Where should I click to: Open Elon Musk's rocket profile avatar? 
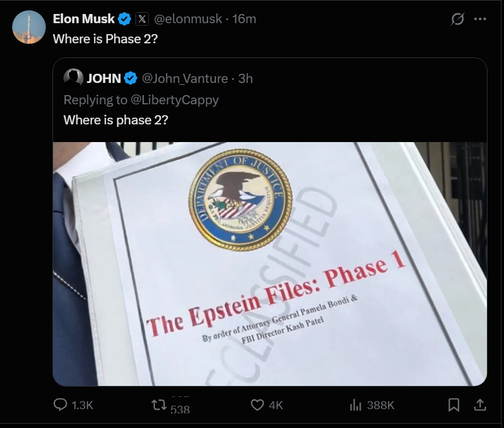pyautogui.click(x=29, y=27)
